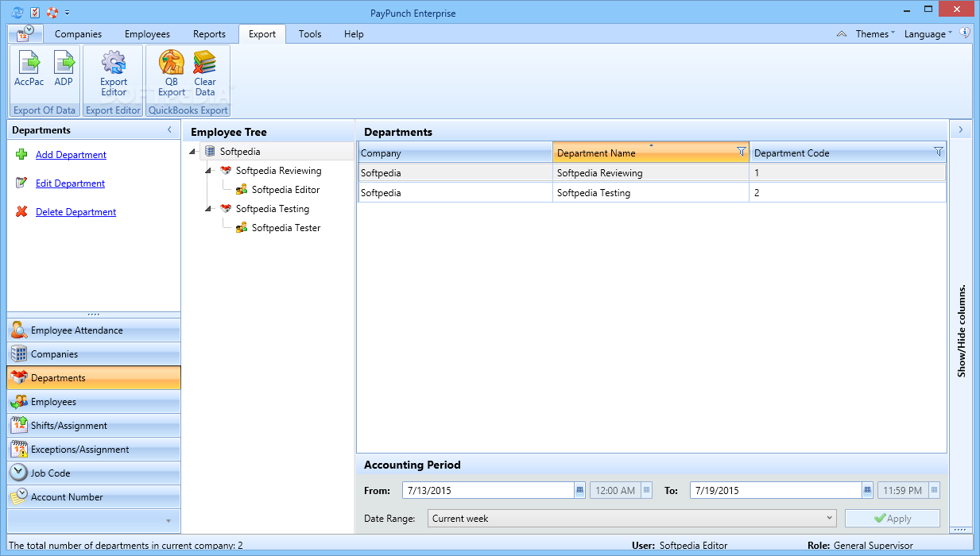Click the lifebuoy help icon in title bar
The image size is (980, 556).
click(x=52, y=12)
